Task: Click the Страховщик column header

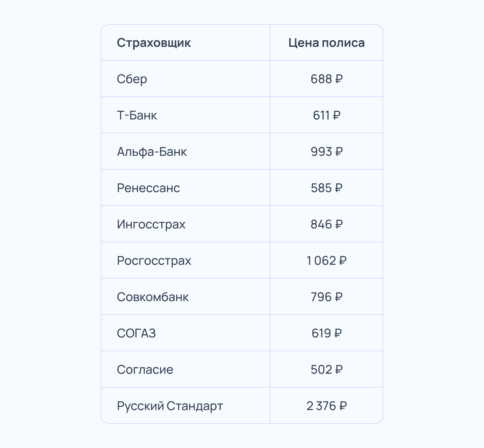Action: click(154, 43)
